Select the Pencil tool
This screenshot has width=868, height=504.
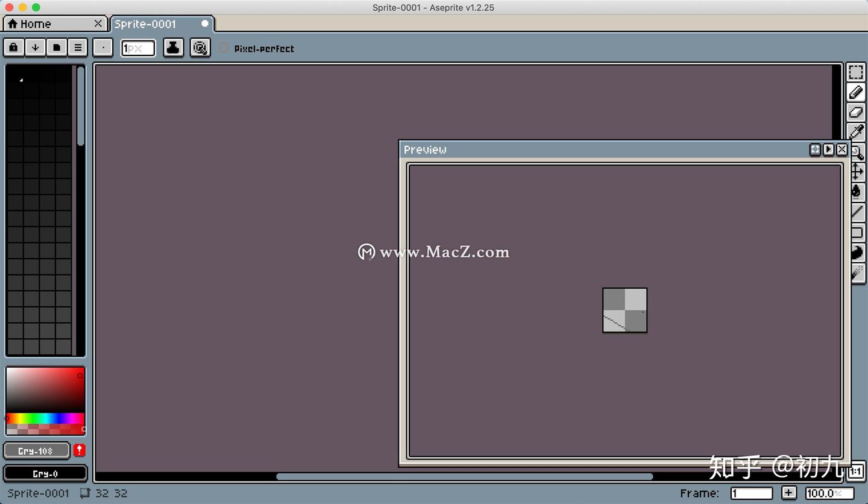(857, 92)
